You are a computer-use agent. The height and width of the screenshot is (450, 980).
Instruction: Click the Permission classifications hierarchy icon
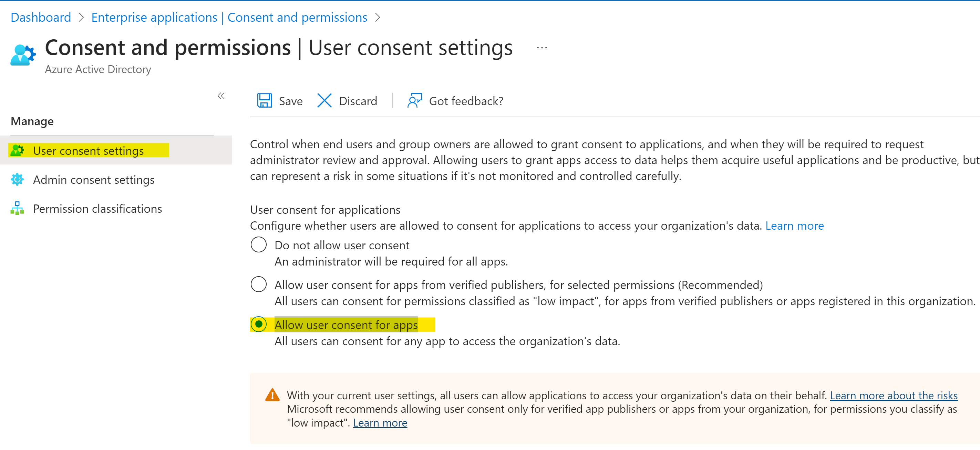pyautogui.click(x=18, y=208)
